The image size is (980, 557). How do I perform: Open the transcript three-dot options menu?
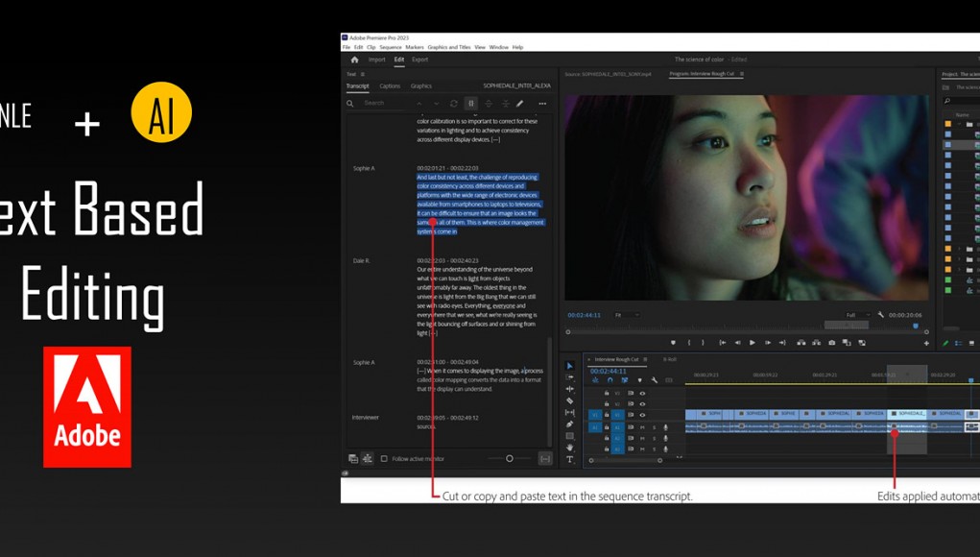[542, 103]
